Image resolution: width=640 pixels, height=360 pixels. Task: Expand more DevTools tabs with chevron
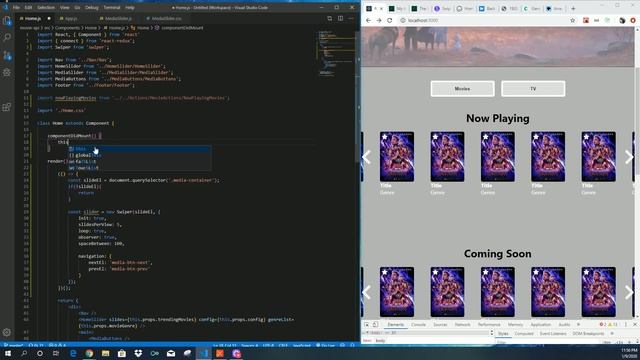point(578,324)
